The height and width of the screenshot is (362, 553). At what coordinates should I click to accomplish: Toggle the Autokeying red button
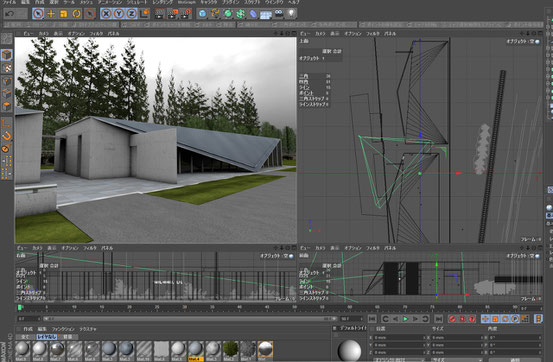462,319
